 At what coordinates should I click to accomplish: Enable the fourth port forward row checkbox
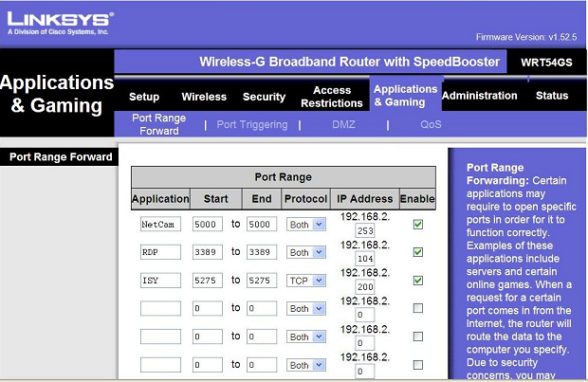click(417, 308)
